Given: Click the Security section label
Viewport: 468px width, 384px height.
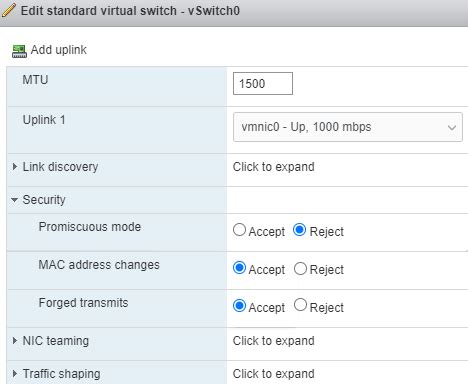Looking at the screenshot, I should pos(44,200).
